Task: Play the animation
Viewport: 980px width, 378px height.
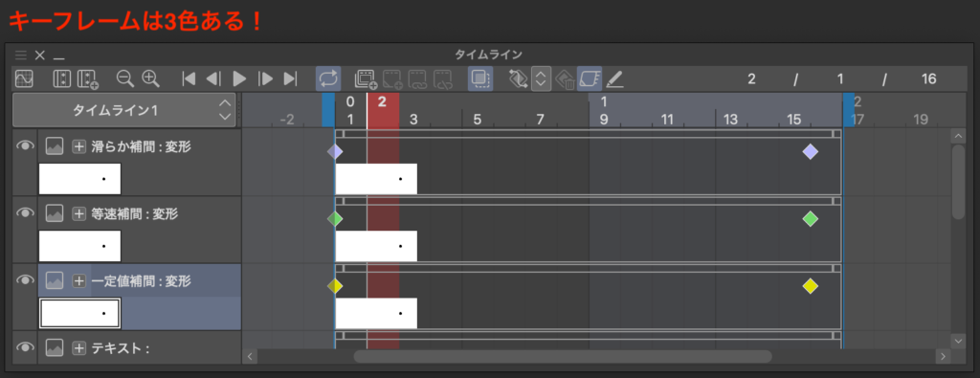Action: pos(239,78)
